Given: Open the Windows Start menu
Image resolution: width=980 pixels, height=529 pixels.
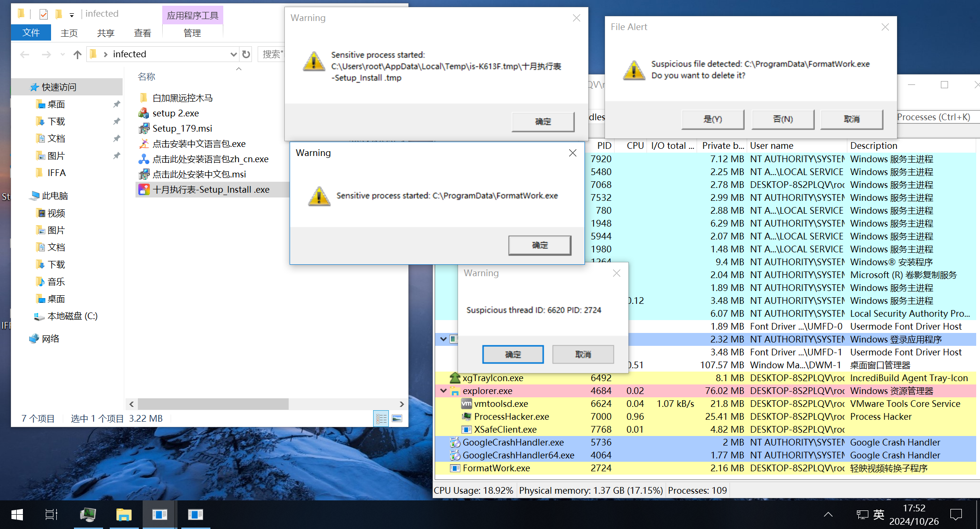Looking at the screenshot, I should coord(17,515).
